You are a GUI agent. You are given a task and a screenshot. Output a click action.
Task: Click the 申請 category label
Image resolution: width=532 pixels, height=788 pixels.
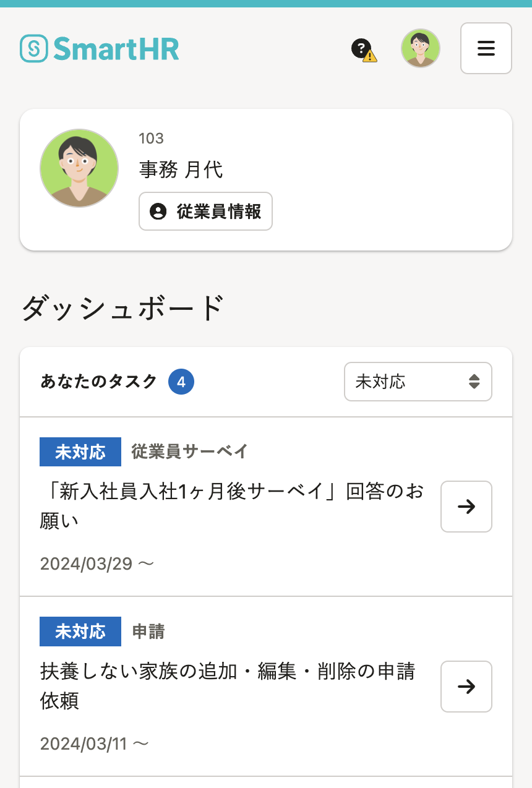coord(148,632)
